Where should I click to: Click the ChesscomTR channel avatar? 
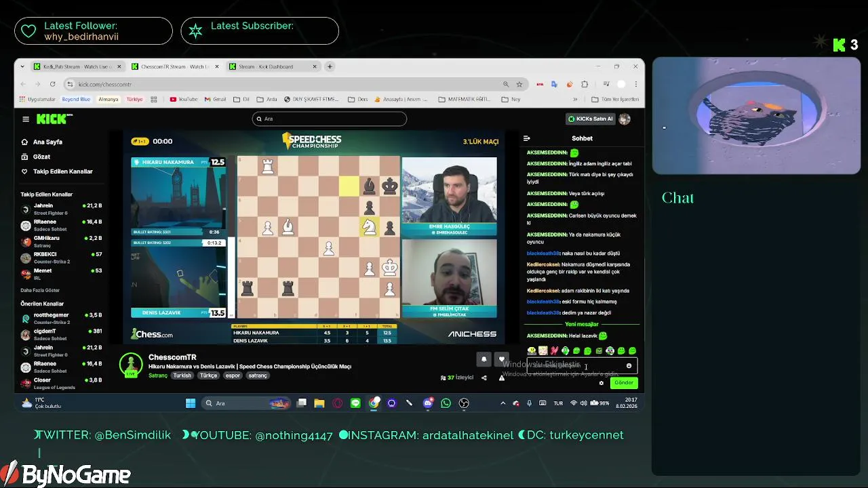130,365
